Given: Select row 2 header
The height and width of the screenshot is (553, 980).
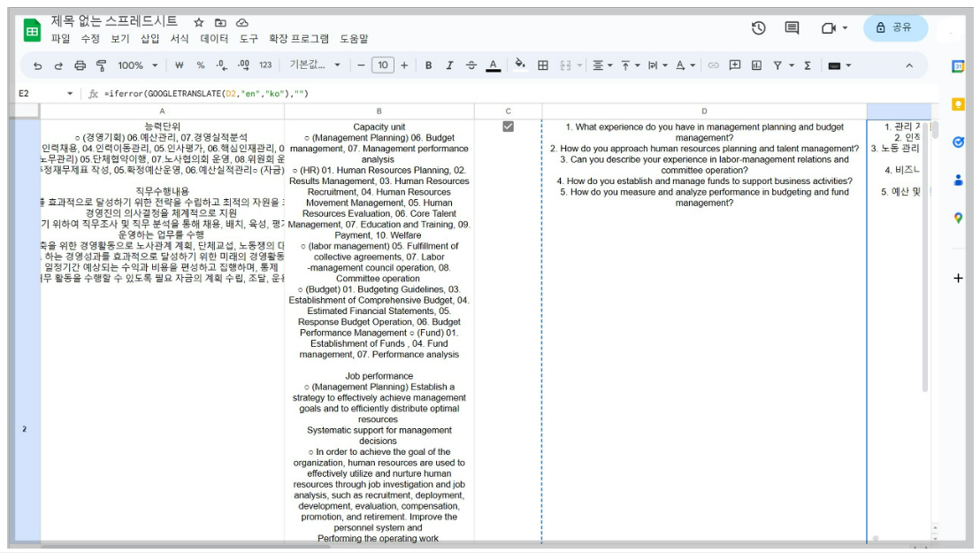Looking at the screenshot, I should tap(25, 429).
